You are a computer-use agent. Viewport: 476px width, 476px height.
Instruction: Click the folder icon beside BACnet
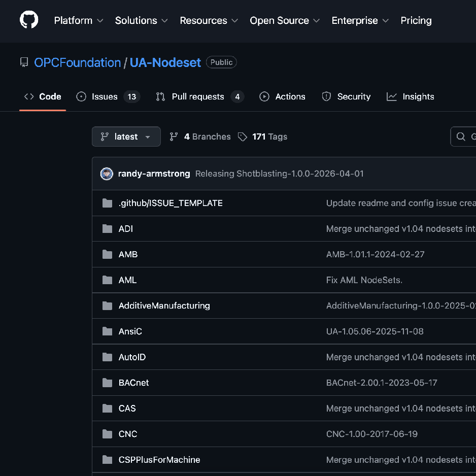[107, 383]
